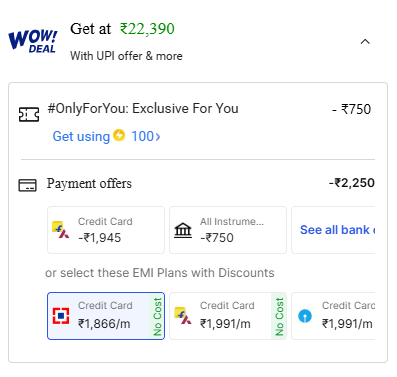Open the Get using 100 coins link
The height and width of the screenshot is (377, 397).
(106, 136)
